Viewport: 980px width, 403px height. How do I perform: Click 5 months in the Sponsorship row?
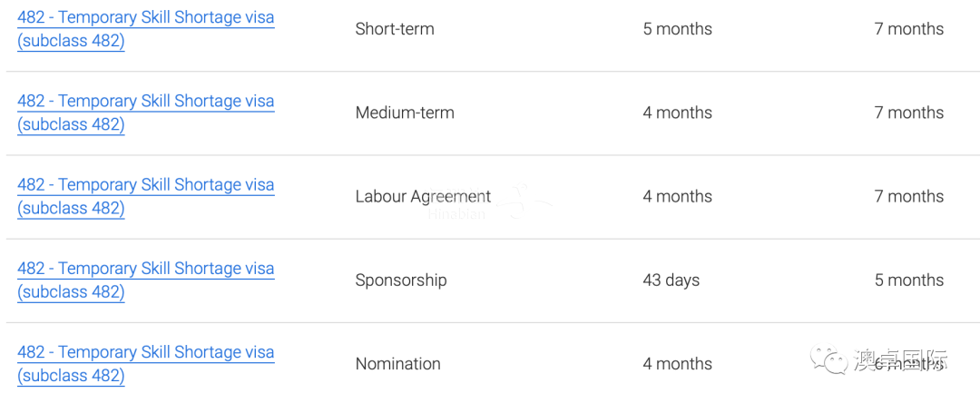[x=908, y=280]
